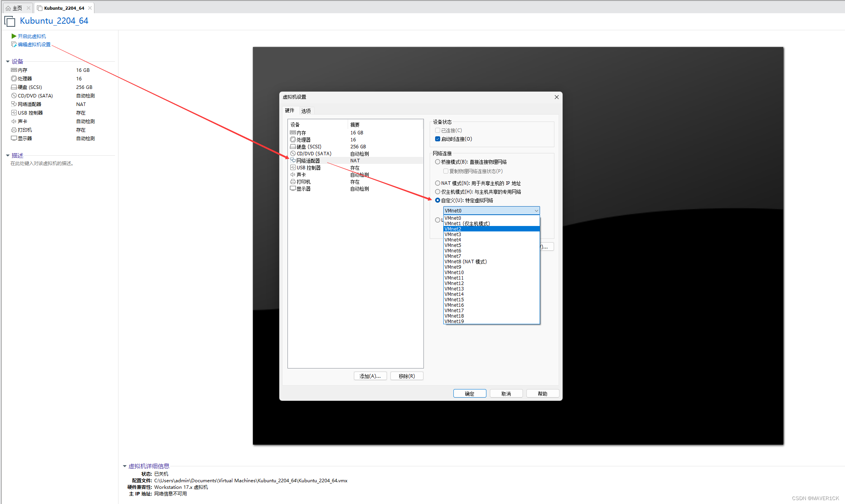Toggle the 启动时连接 checkbox

(x=437, y=139)
